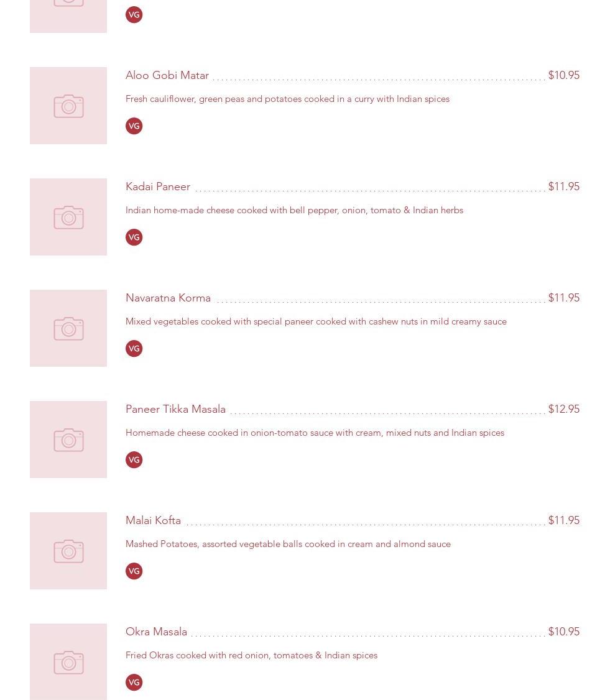The image size is (600, 700).
Task: Select the Kadai Paneer menu item name
Action: click(x=158, y=187)
